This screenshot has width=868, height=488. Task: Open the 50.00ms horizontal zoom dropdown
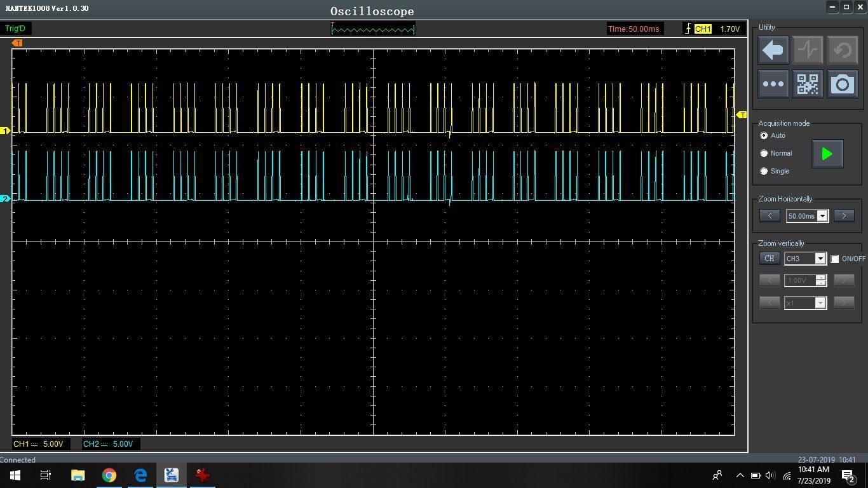pos(822,216)
